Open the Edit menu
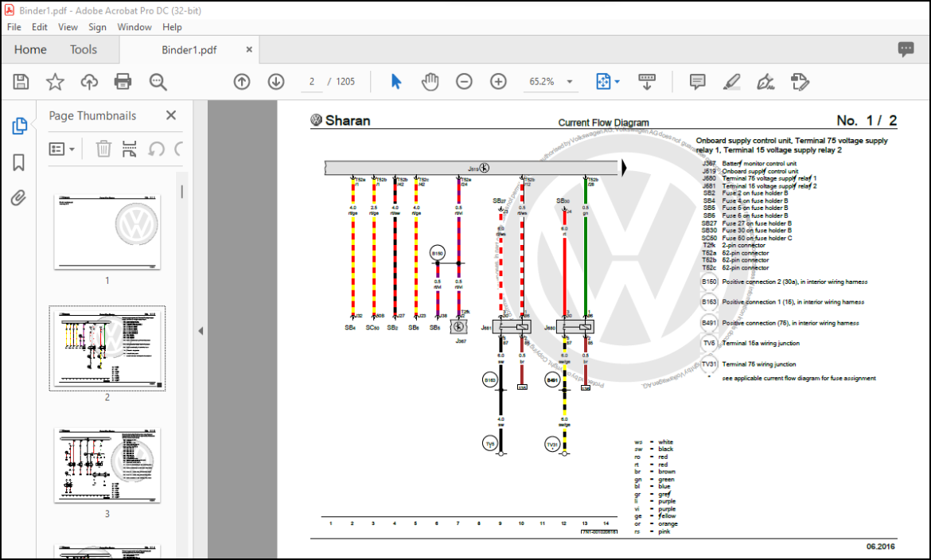 coord(39,27)
